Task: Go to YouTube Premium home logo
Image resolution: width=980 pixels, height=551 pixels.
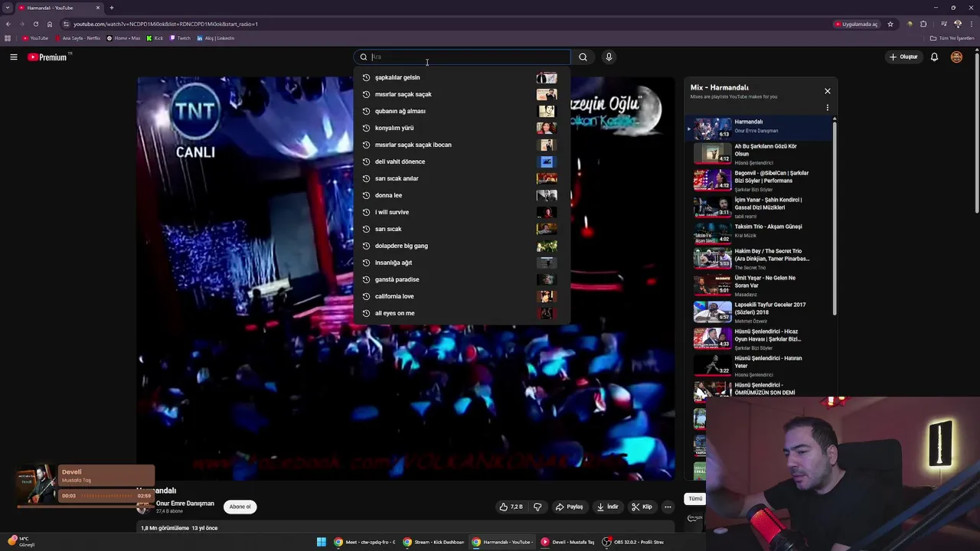Action: click(x=49, y=57)
